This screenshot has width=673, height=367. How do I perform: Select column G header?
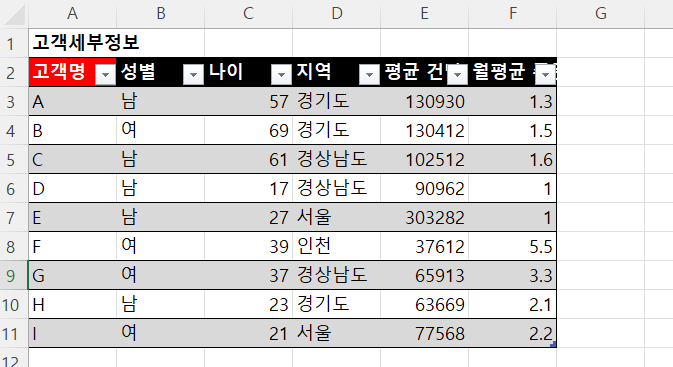[x=600, y=14]
